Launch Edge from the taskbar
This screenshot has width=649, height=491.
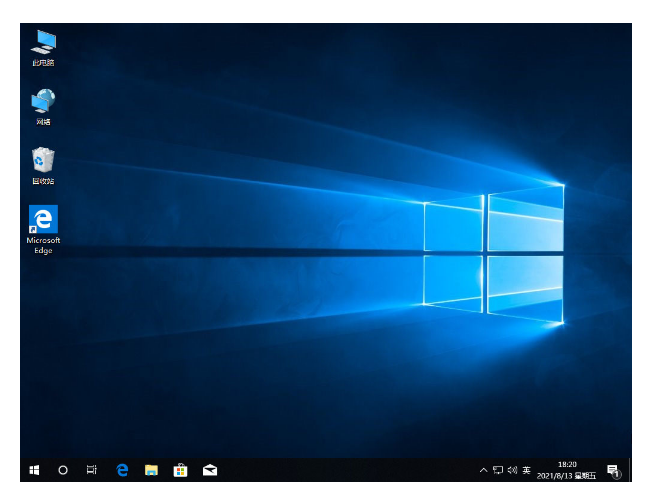(122, 469)
